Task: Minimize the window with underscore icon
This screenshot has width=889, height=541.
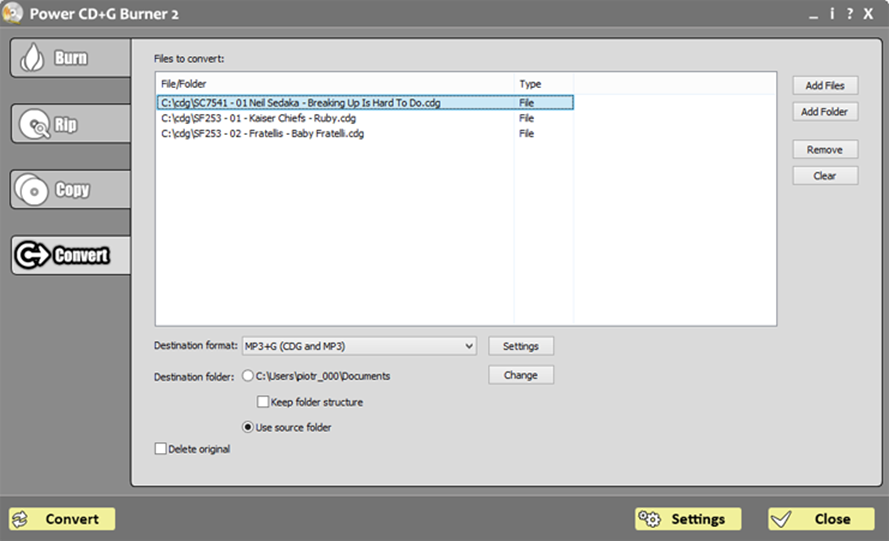Action: [814, 16]
